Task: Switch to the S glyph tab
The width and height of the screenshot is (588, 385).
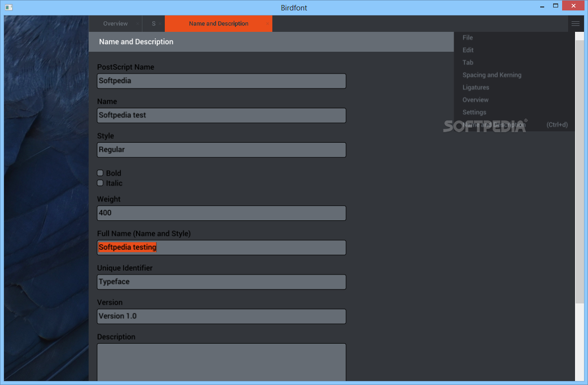Action: [153, 23]
